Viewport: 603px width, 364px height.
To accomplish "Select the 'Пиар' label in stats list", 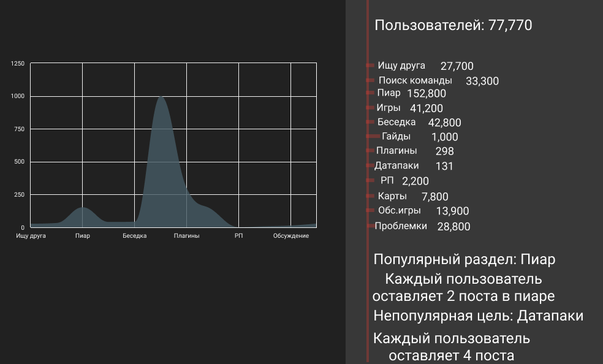I will click(x=389, y=93).
